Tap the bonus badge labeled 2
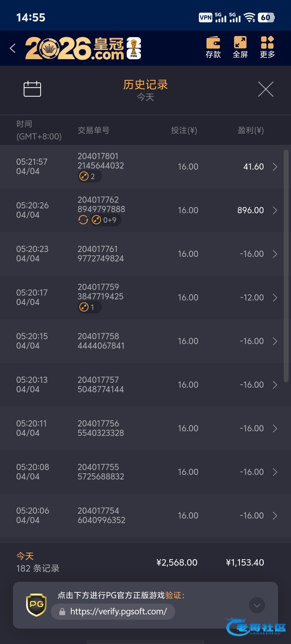291x644 pixels. point(89,177)
